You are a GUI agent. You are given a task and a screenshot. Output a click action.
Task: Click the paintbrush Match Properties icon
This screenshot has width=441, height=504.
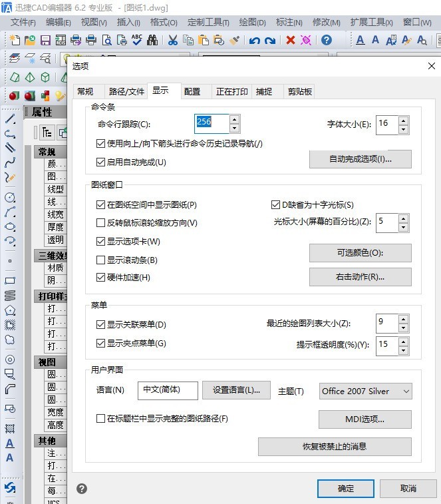tap(235, 40)
